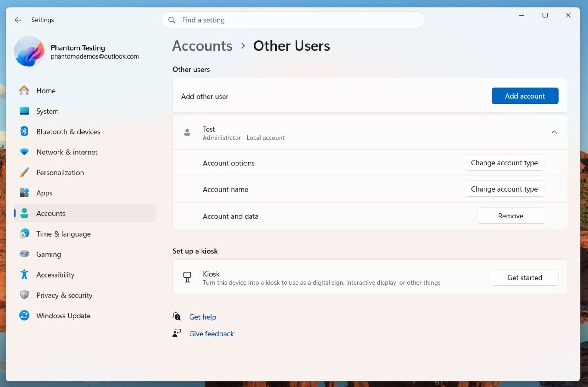Click the Gaming controller icon
588x387 pixels.
(x=24, y=254)
